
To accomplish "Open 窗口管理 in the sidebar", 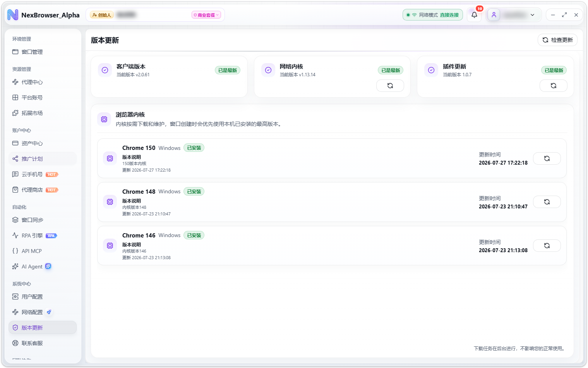I will tap(43, 52).
